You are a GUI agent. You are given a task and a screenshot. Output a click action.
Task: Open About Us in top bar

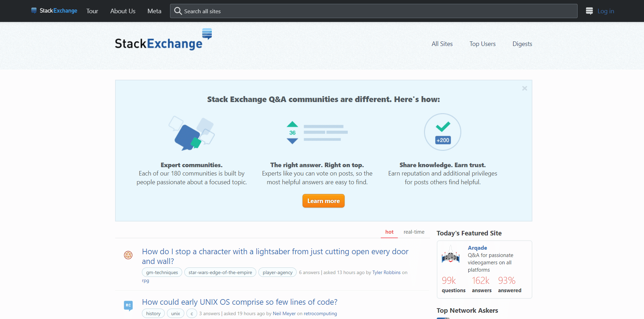123,11
